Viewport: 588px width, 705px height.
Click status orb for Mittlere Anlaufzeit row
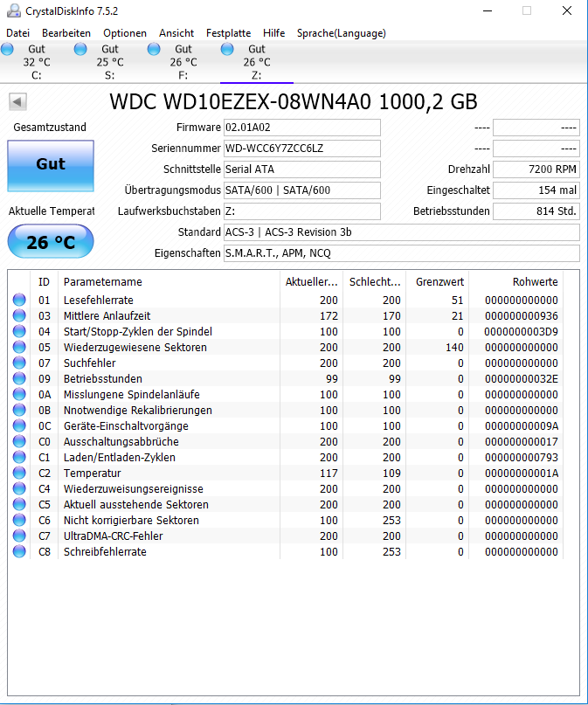click(19, 315)
